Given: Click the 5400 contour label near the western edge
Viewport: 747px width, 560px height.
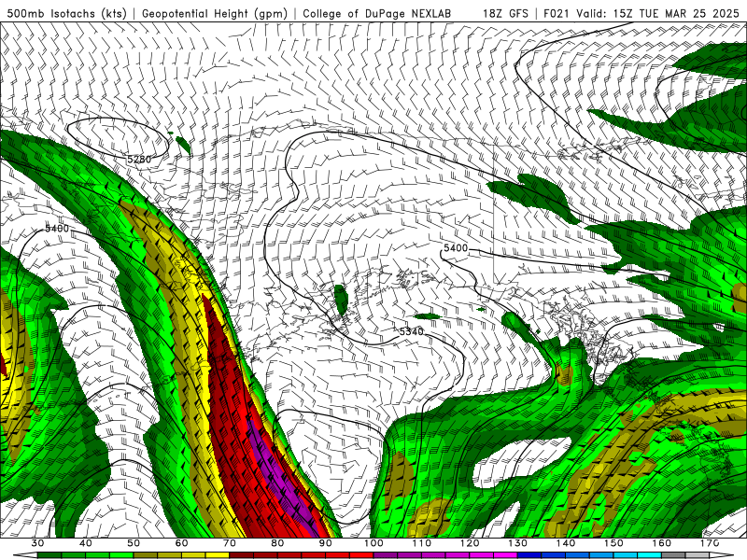Looking at the screenshot, I should coord(57,228).
